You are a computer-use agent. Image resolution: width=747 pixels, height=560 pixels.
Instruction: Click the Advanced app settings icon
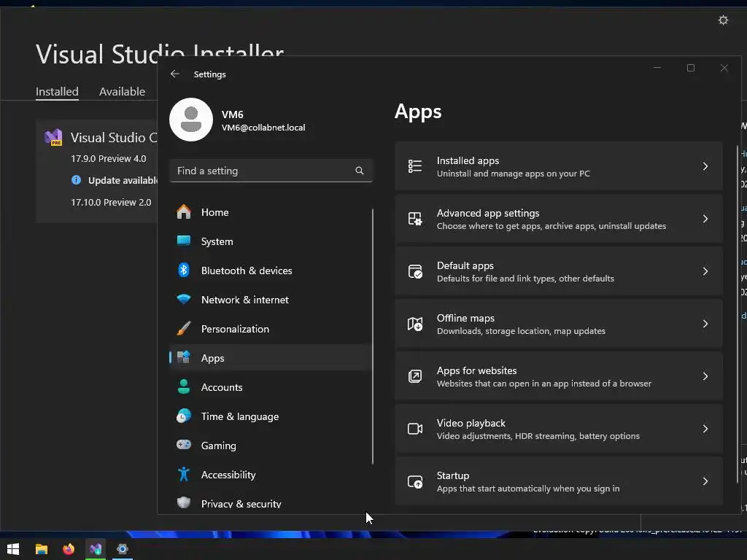415,219
